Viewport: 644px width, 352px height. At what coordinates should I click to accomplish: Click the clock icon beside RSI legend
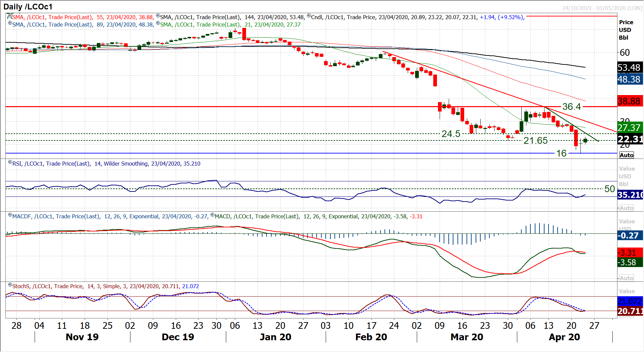[x=10, y=162]
